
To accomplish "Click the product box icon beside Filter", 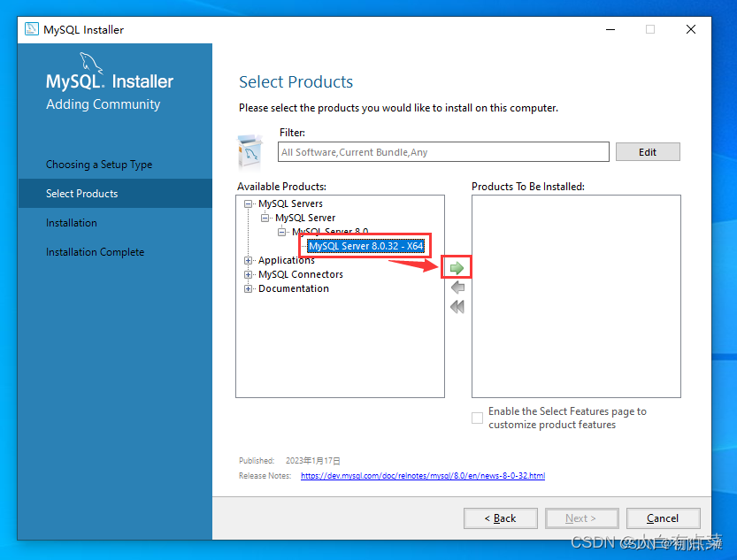I will coord(250,151).
